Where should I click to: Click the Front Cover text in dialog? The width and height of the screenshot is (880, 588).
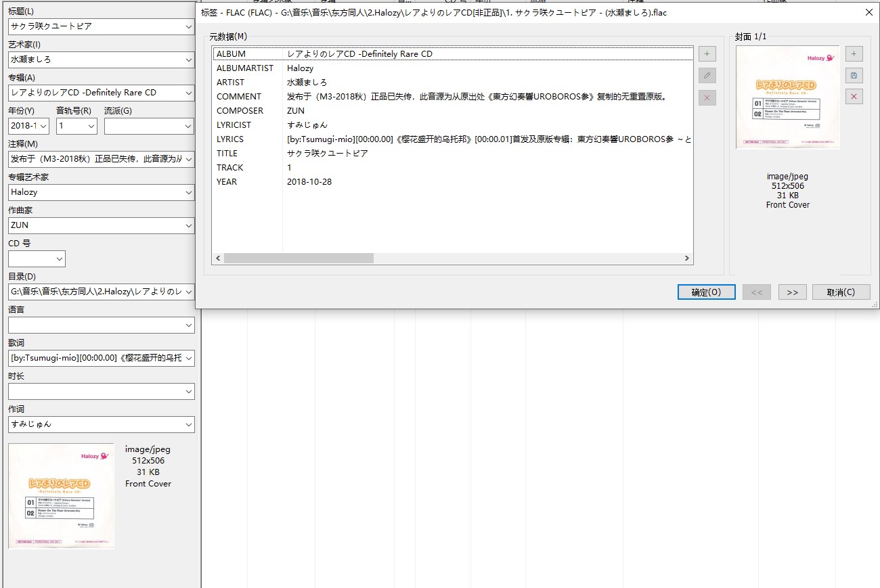(x=787, y=205)
